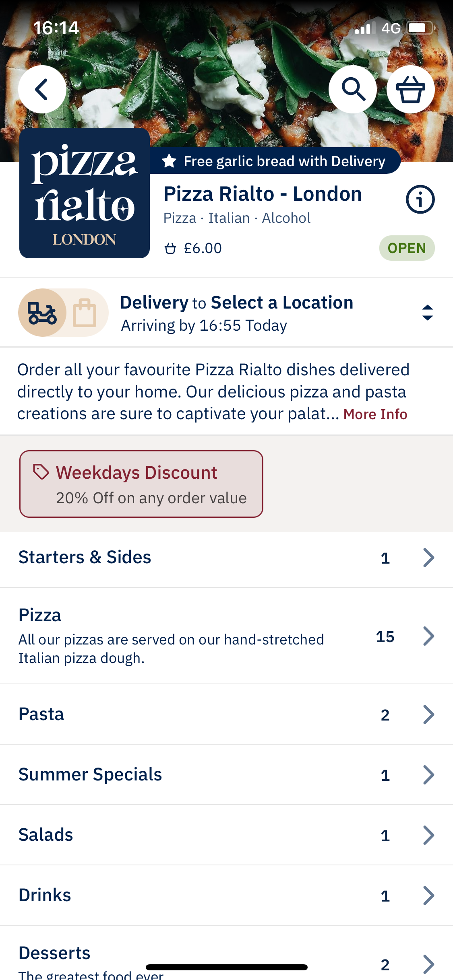Switch to collection bag mode
This screenshot has width=453, height=980.
coord(85,313)
